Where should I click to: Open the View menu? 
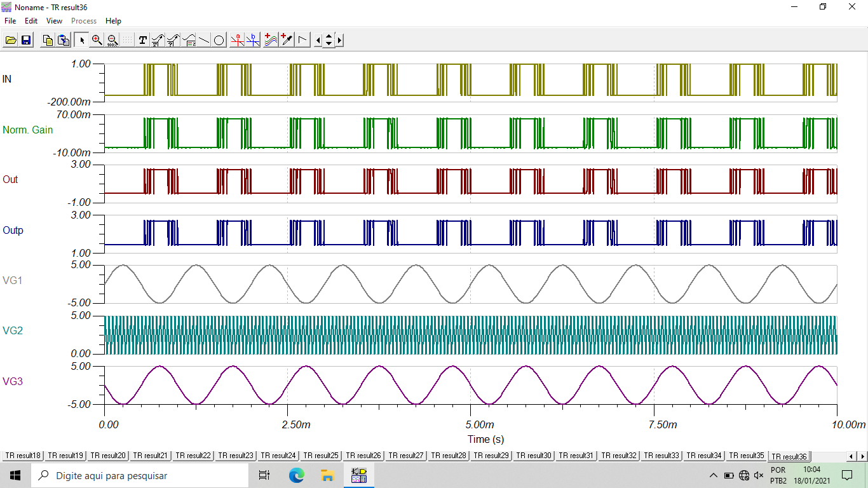[55, 21]
